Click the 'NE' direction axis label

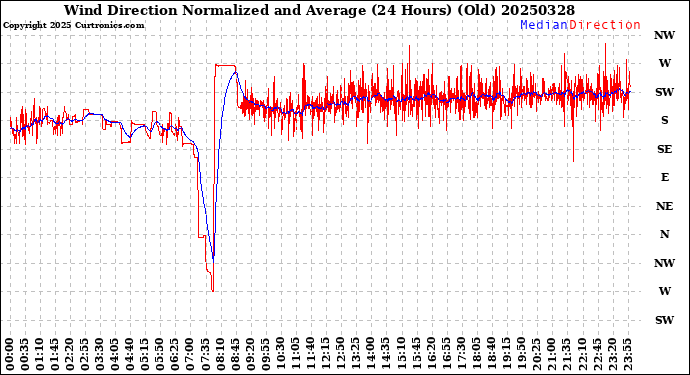coord(664,206)
